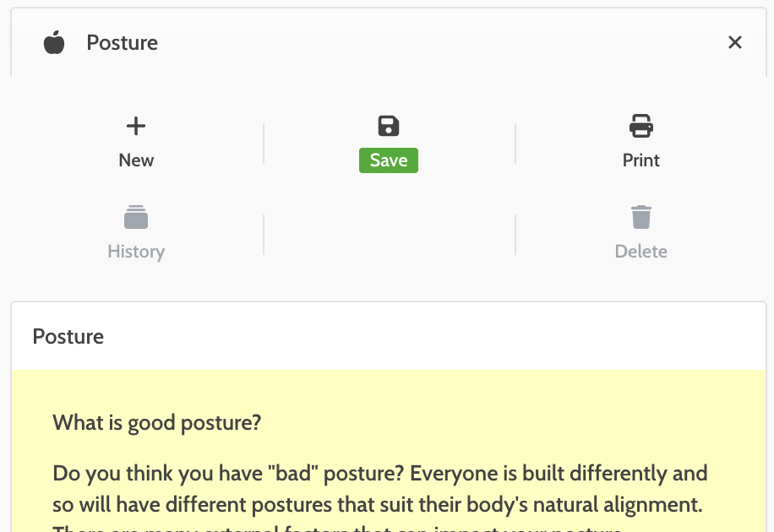Click the Posture title in the header bar
This screenshot has width=774, height=532.
(122, 42)
